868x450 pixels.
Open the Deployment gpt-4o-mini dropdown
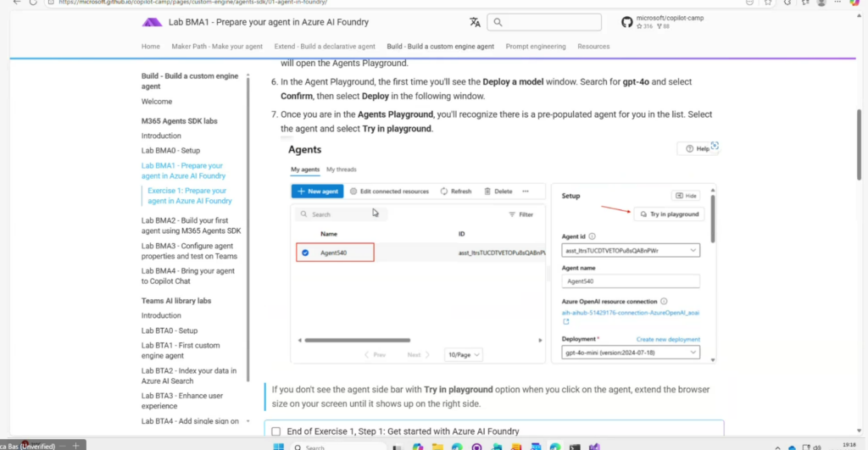coord(631,353)
